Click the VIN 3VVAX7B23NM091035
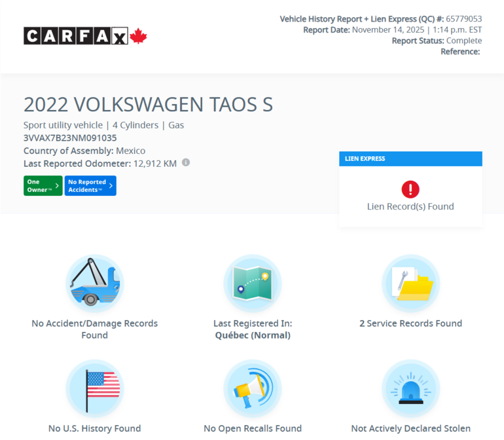Screen dimensions: 504x440 [x=70, y=138]
